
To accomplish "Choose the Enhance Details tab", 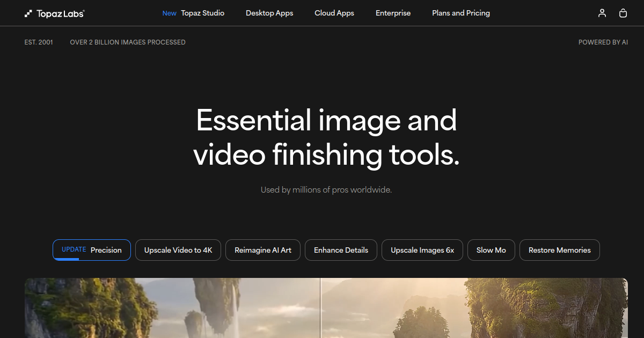I will tap(341, 250).
